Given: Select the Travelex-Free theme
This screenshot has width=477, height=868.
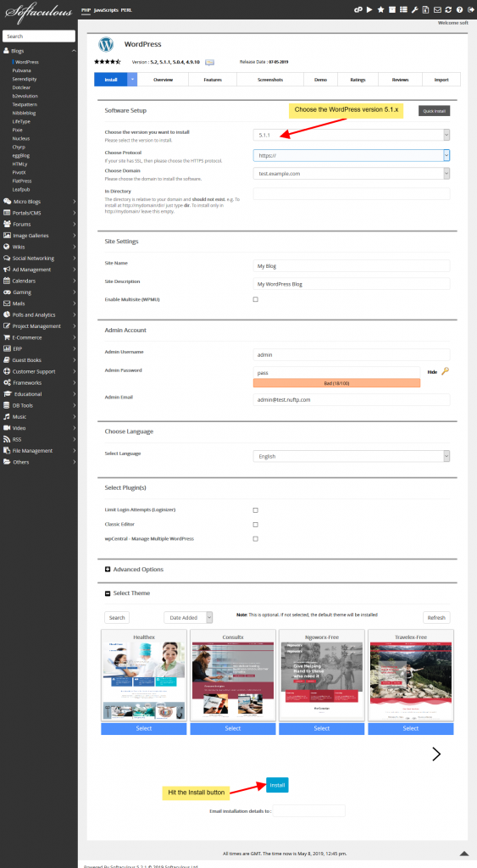Looking at the screenshot, I should pos(411,728).
